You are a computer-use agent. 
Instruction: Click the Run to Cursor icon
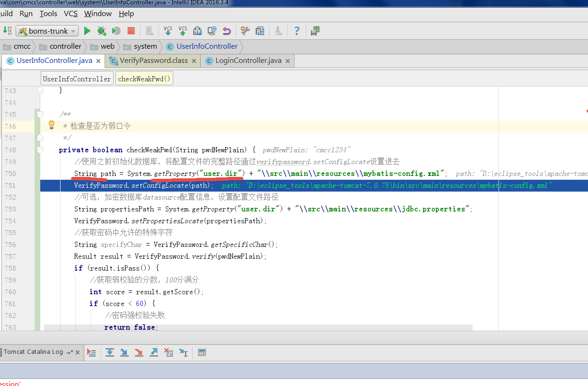pos(183,352)
